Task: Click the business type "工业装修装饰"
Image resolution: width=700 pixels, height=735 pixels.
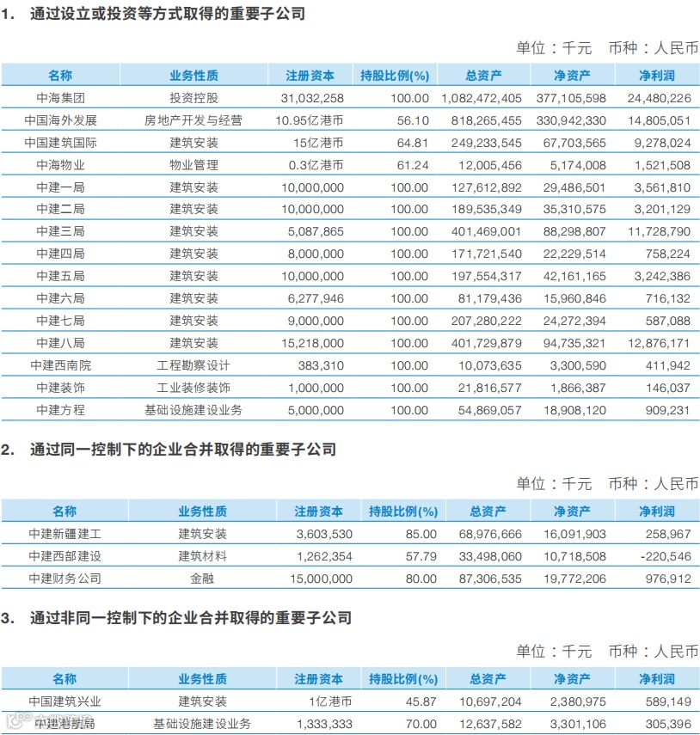Action: click(193, 388)
